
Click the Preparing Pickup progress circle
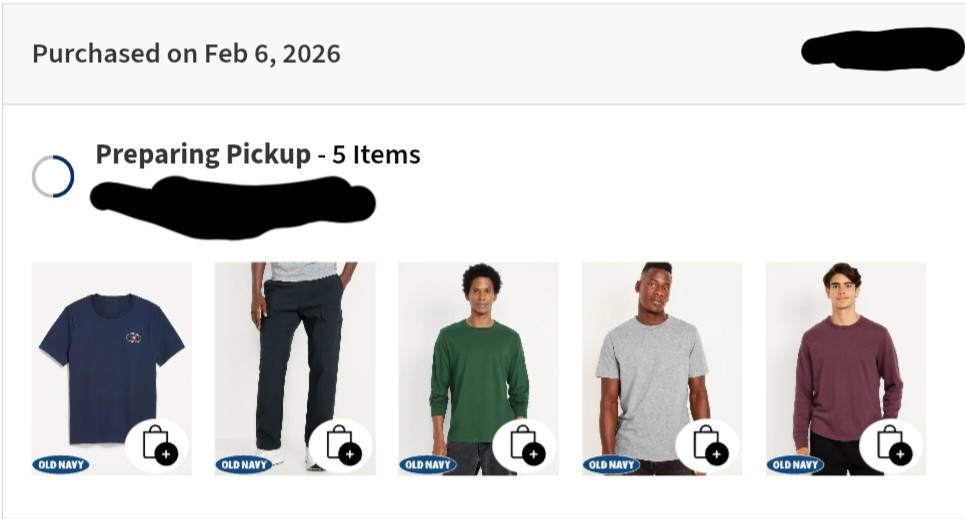click(x=53, y=177)
